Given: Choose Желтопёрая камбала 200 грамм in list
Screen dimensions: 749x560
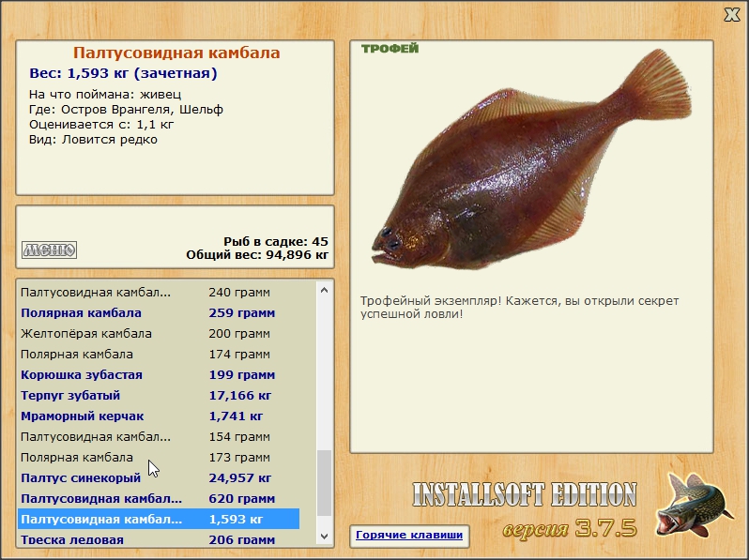Looking at the screenshot, I should coord(158,333).
